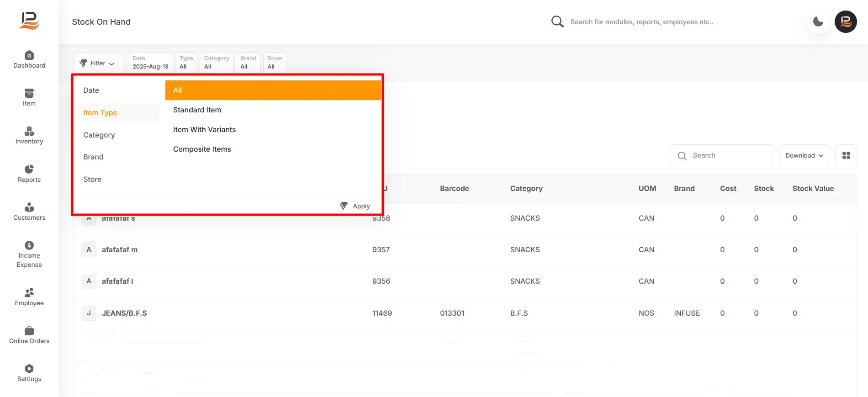The width and height of the screenshot is (868, 397).
Task: Open the user profile avatar
Action: 846,21
